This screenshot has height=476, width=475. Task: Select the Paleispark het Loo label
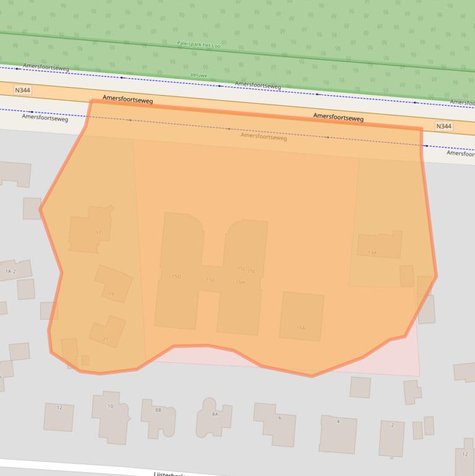point(198,45)
